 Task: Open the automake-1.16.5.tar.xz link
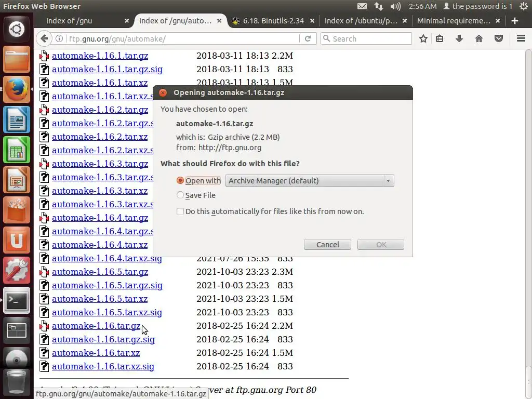click(x=100, y=299)
